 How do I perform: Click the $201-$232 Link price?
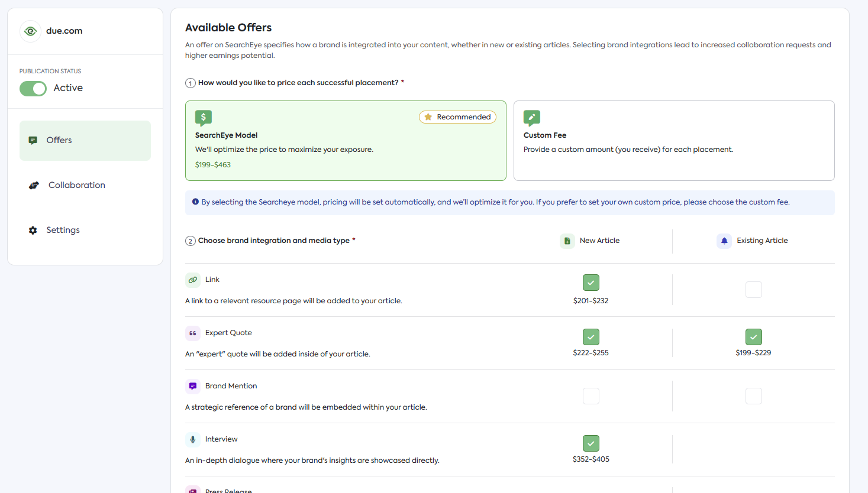(591, 301)
